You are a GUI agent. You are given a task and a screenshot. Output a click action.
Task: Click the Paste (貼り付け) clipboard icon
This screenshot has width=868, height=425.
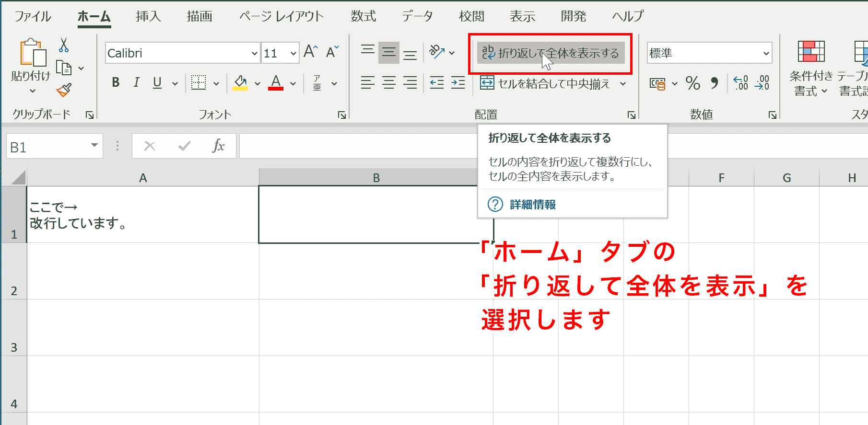click(33, 52)
